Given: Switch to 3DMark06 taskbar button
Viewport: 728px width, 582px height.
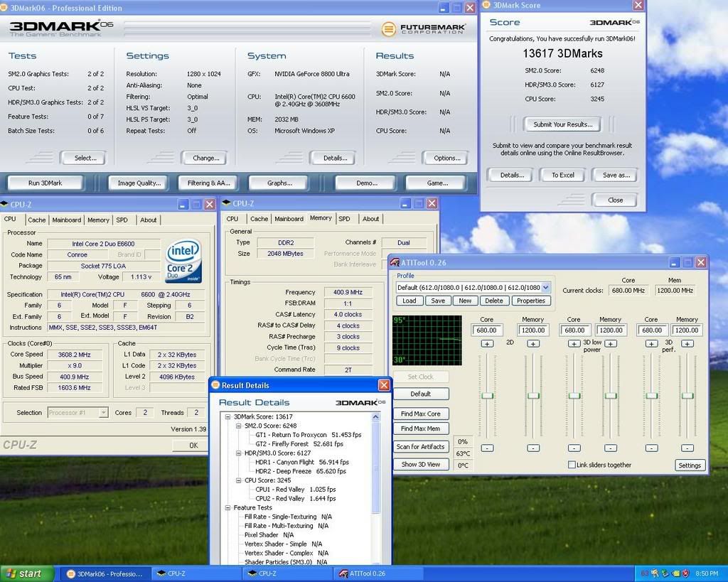Looking at the screenshot, I should [104, 573].
